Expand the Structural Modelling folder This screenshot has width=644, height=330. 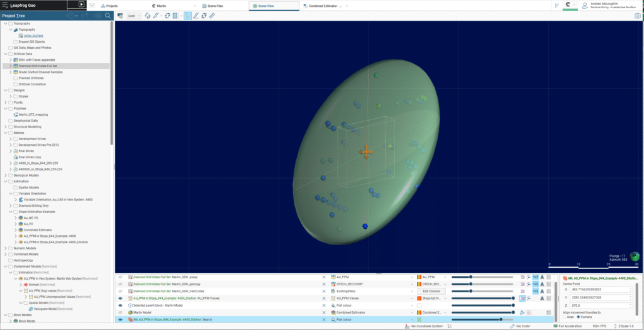6,126
